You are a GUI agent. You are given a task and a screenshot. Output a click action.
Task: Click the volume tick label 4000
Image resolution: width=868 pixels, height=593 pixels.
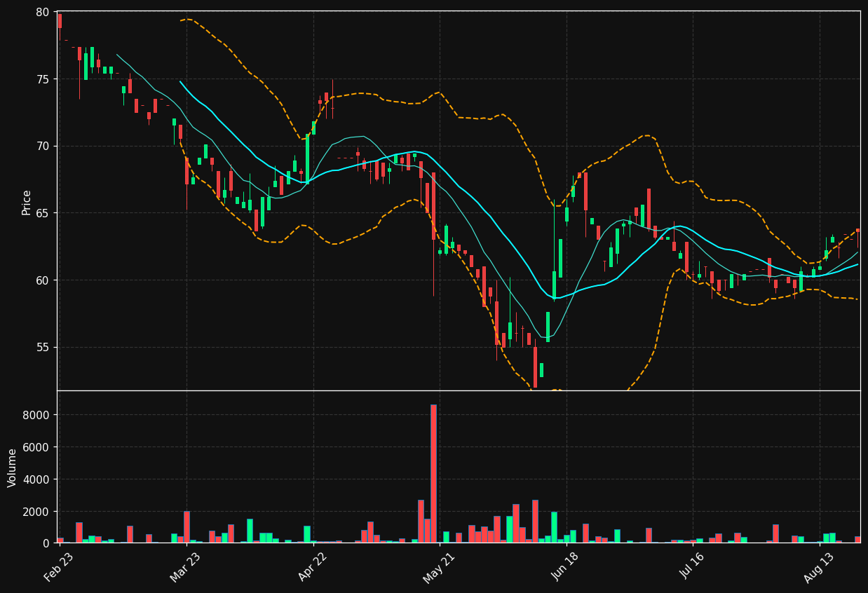coord(37,479)
